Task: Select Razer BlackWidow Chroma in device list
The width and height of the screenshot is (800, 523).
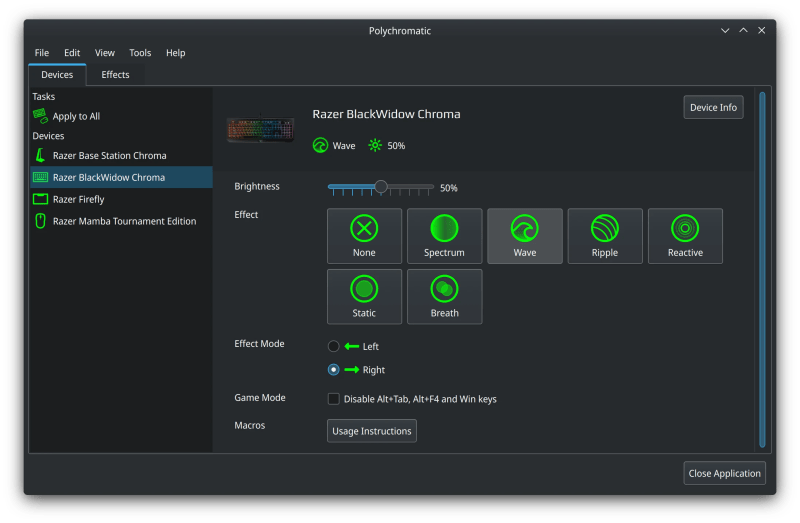Action: (121, 178)
